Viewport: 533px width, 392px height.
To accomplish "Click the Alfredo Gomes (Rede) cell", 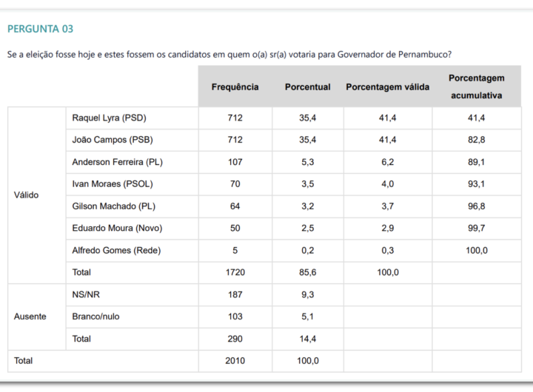I will (116, 251).
